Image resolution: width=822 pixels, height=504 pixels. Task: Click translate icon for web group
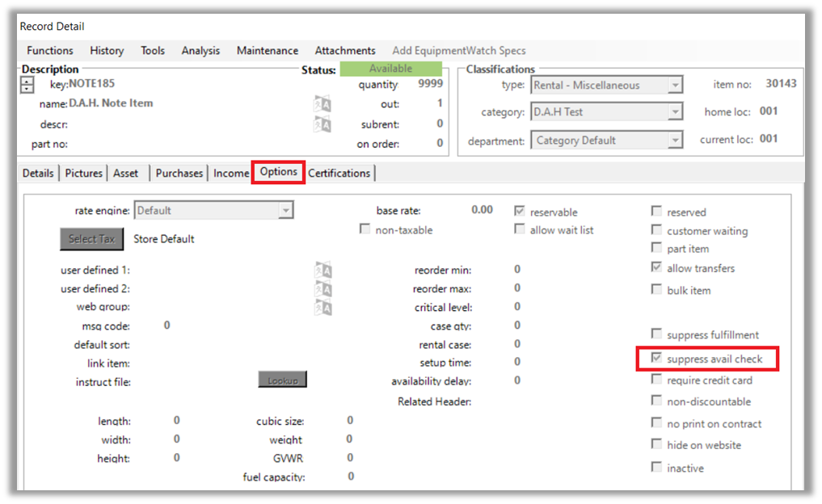click(x=322, y=308)
